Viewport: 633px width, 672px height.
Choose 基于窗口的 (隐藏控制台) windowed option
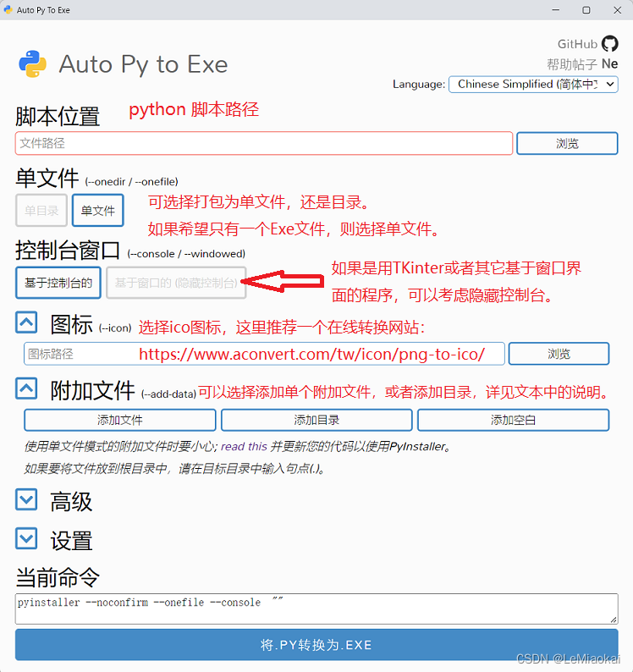coord(176,283)
